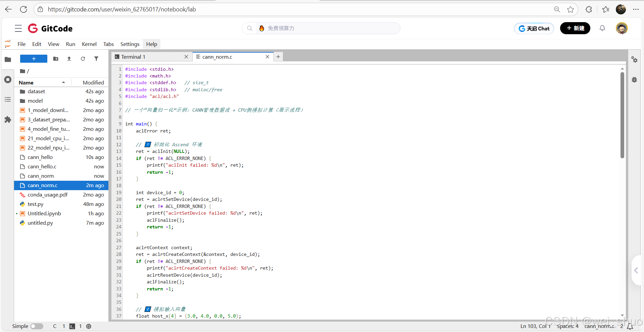The height and width of the screenshot is (332, 644).
Task: Open the browser settings ellipsis menu
Action: pos(636,9)
